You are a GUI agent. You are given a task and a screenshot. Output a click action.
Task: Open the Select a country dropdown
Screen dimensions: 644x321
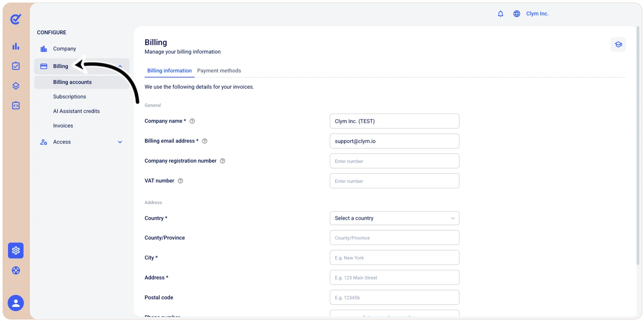[x=394, y=218]
